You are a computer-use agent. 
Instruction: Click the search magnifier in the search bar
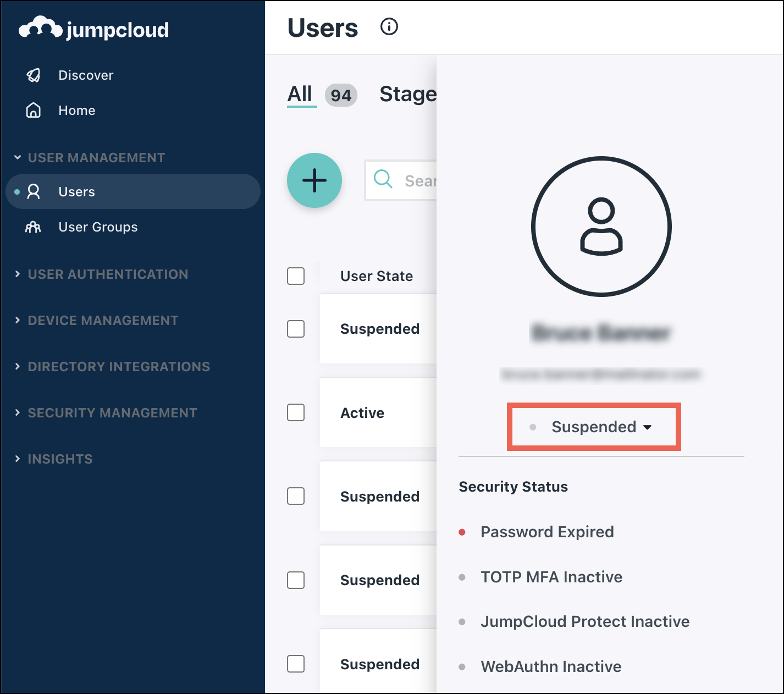click(383, 180)
